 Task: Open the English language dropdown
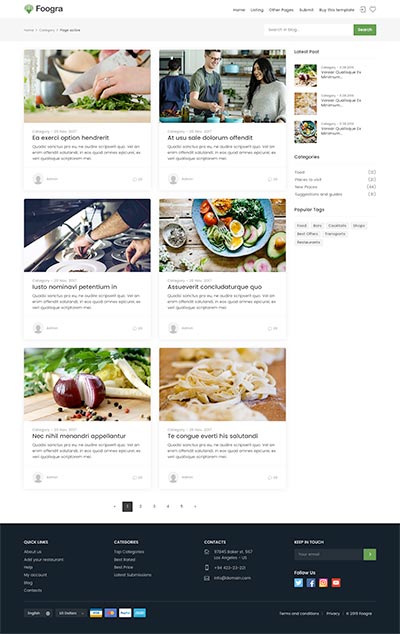click(x=38, y=613)
